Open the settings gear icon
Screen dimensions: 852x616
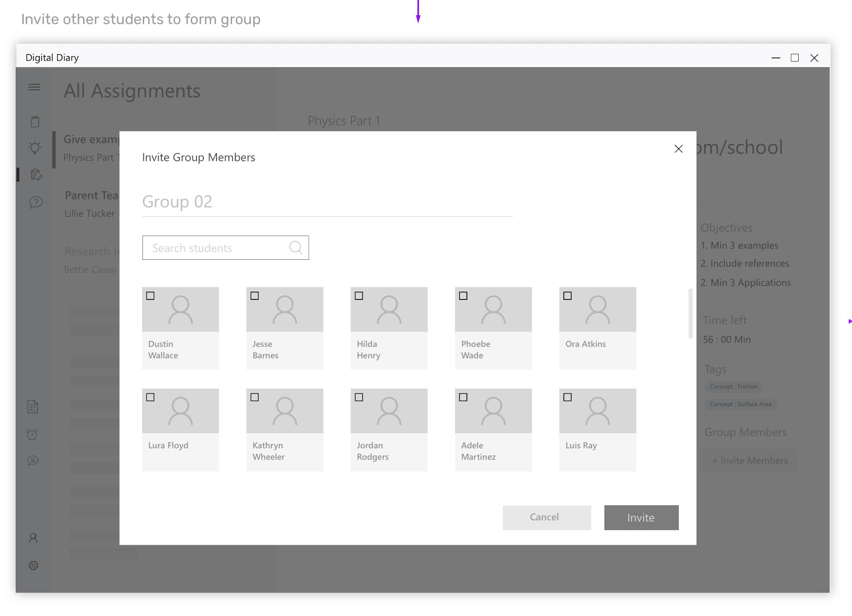pyautogui.click(x=33, y=565)
